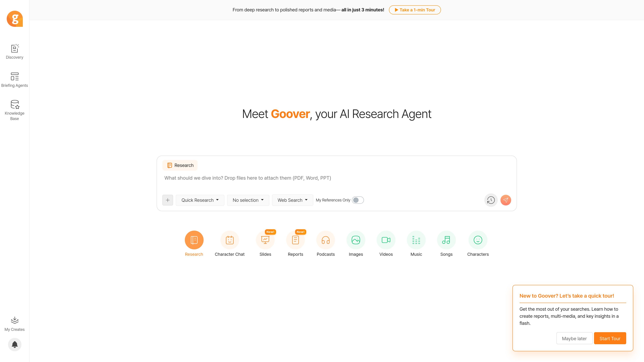The width and height of the screenshot is (644, 362).
Task: Open the Knowledge Base sidebar item
Action: [x=14, y=110]
